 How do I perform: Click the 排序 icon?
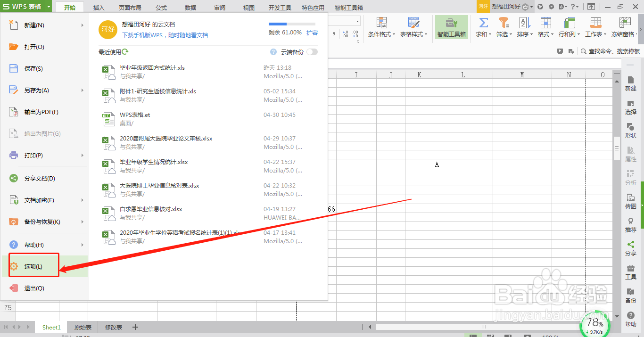525,23
